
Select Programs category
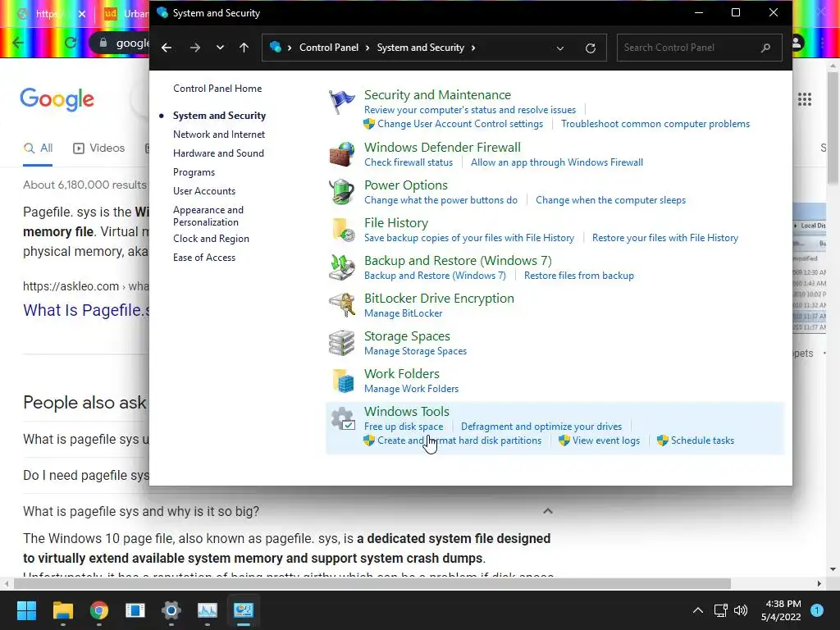[x=194, y=172]
